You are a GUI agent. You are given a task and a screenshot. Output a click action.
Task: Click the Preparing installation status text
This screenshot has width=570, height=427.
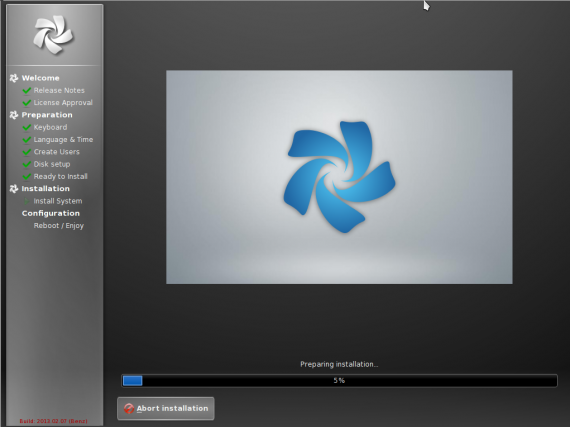(339, 364)
